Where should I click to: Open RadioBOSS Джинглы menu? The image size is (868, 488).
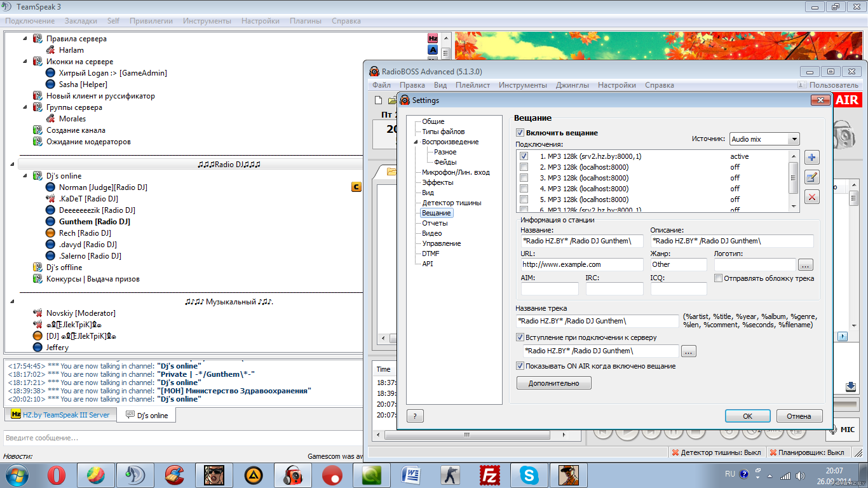click(572, 85)
